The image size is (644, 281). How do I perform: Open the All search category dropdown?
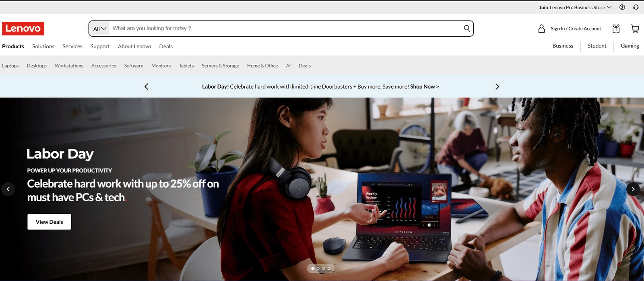99,29
